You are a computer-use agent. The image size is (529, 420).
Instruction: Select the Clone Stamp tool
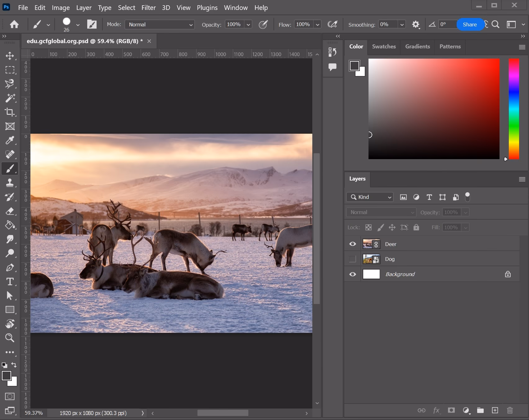click(10, 183)
